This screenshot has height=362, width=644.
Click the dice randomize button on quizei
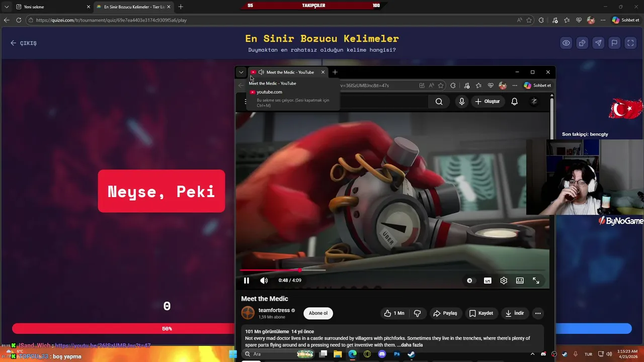click(x=582, y=43)
